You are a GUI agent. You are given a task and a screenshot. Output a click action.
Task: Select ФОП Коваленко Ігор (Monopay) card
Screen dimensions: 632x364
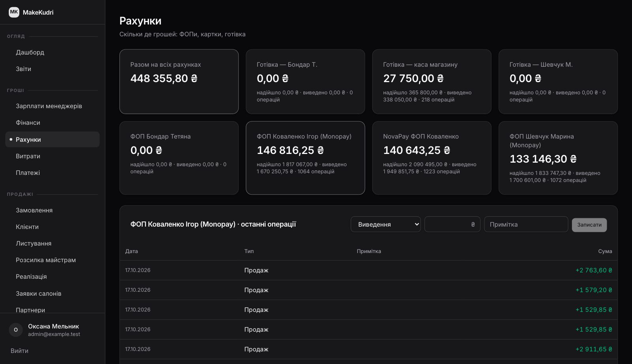point(305,158)
